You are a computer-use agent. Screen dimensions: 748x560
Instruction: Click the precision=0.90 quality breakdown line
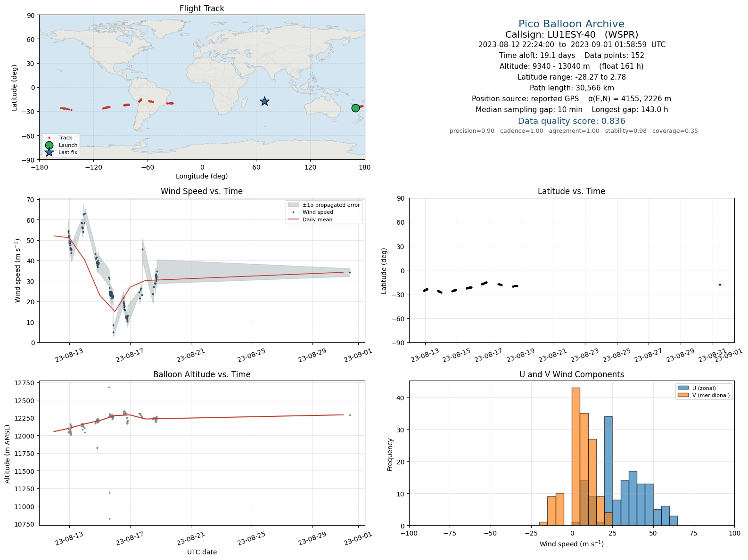coord(574,131)
